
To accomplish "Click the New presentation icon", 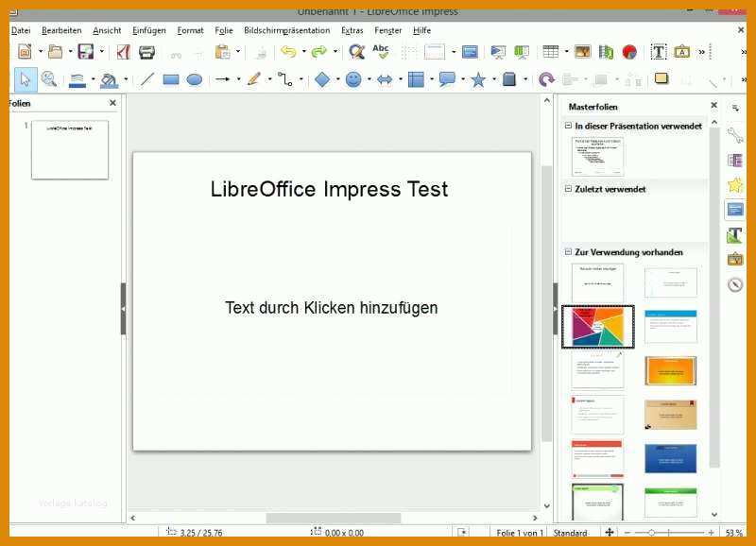I will [x=26, y=51].
